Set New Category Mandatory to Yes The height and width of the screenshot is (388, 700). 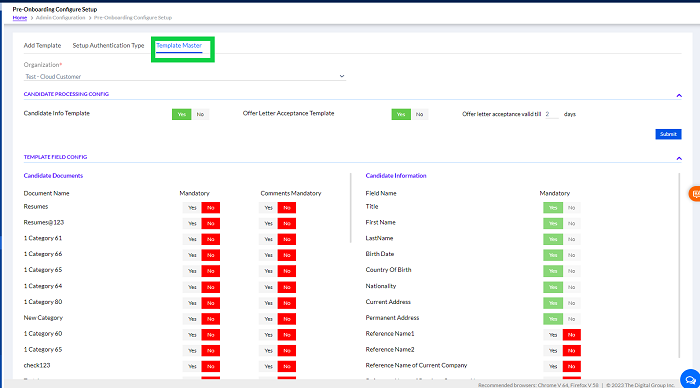coord(192,319)
